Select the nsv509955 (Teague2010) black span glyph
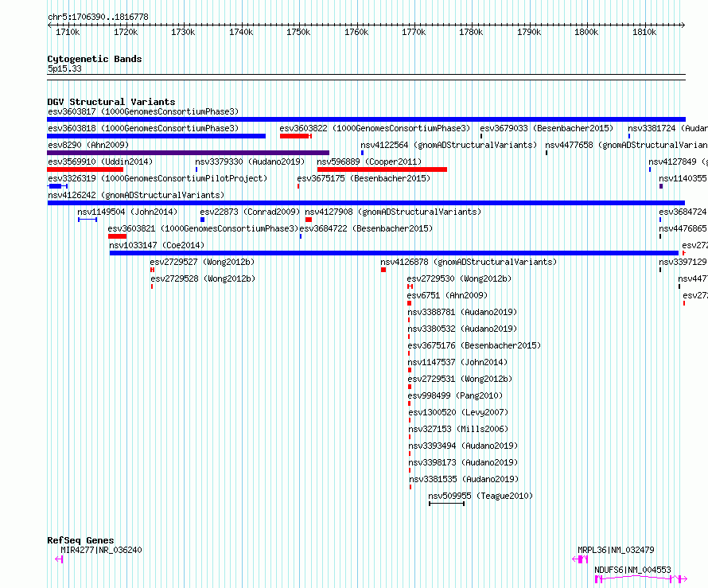708x588 pixels. [x=446, y=504]
